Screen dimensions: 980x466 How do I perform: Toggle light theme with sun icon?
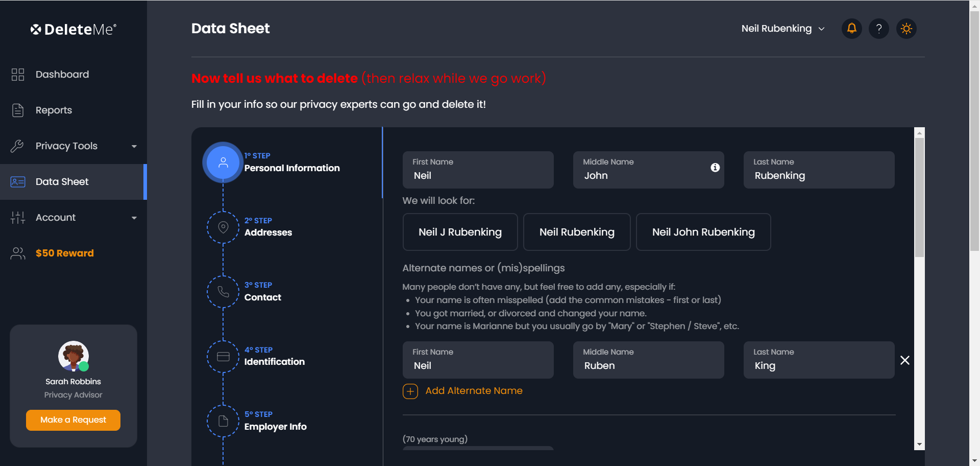pyautogui.click(x=906, y=29)
